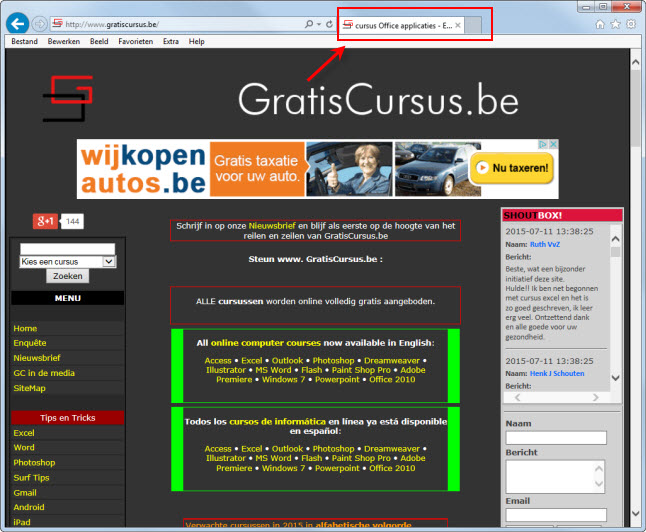Click shoutbox scroll down arrow
The image size is (646, 532).
coord(616,377)
